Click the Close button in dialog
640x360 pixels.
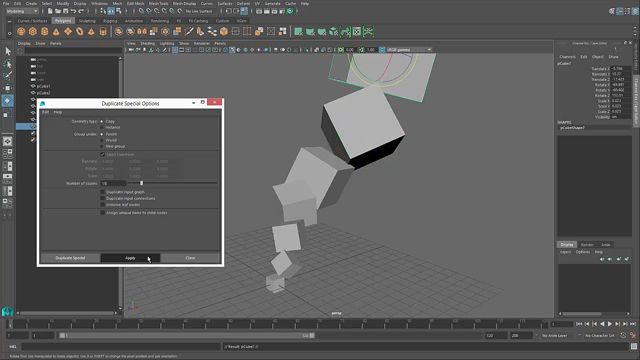(x=191, y=258)
